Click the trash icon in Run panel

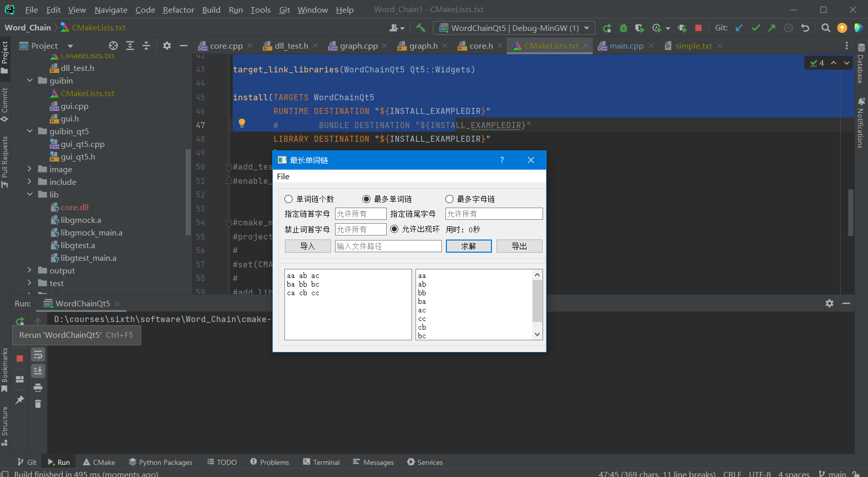click(x=38, y=404)
